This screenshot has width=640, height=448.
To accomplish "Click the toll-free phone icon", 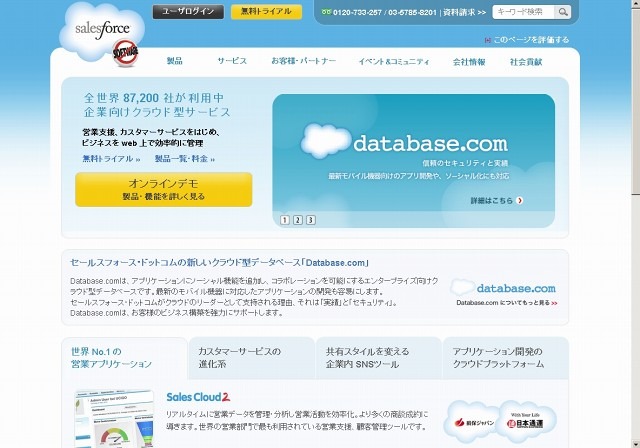I will 326,12.
